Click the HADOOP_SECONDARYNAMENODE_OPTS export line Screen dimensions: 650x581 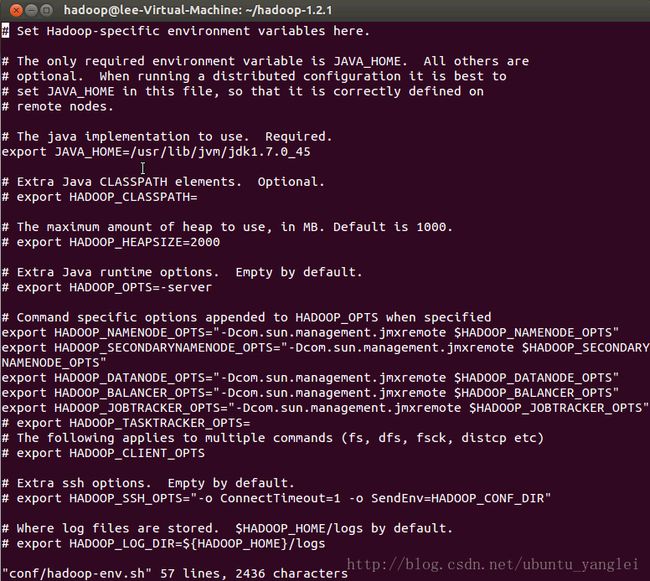pyautogui.click(x=325, y=355)
